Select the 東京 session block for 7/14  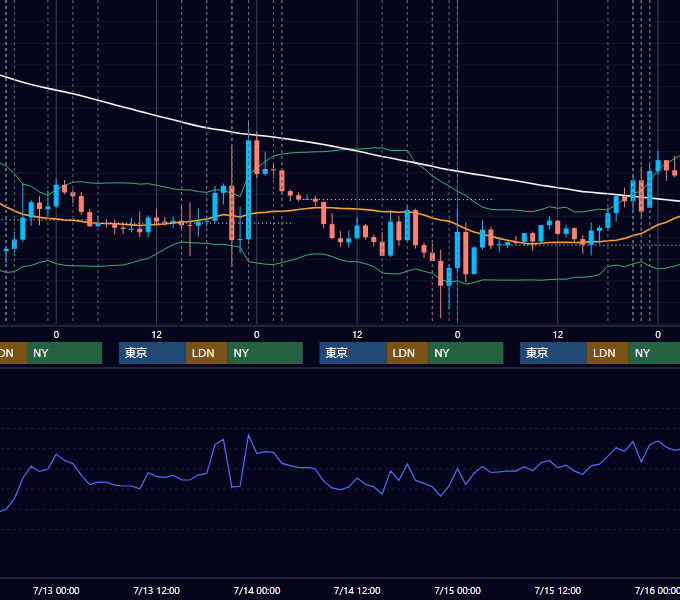353,353
